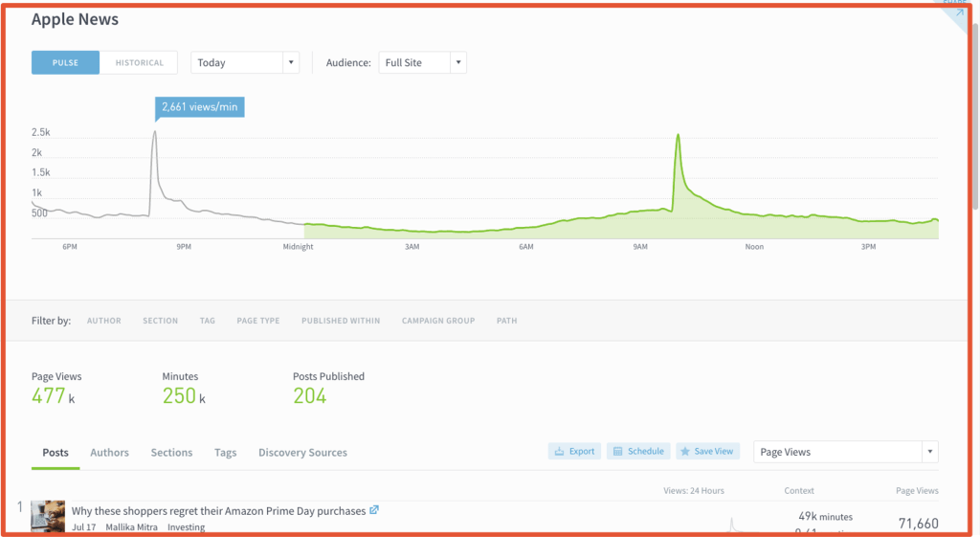Click the 71,660 page views value

tap(918, 524)
